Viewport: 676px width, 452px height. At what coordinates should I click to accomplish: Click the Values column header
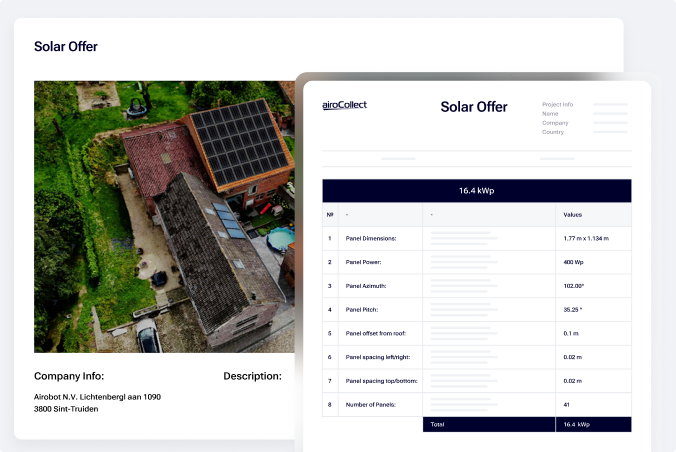click(x=572, y=214)
